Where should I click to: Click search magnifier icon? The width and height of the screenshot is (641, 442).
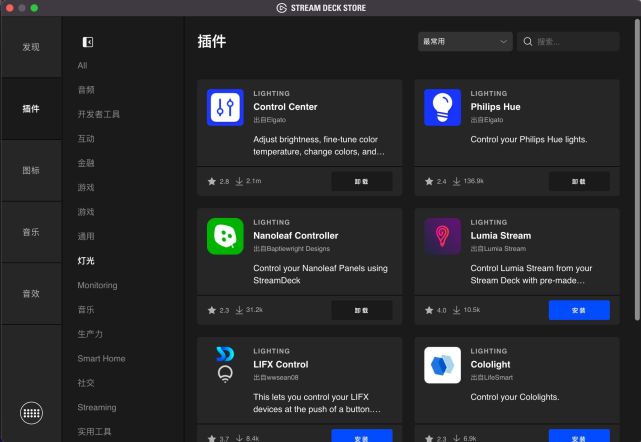click(x=527, y=41)
